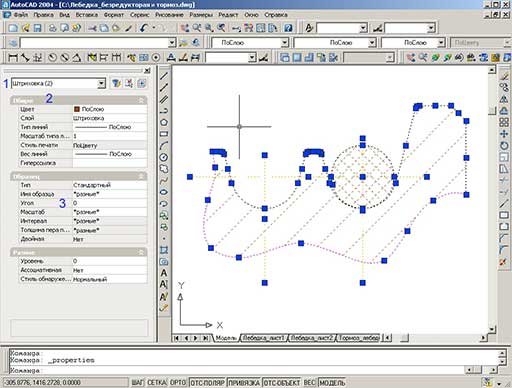Open the Файл menu
Screen dimensions: 512x388
21,15
